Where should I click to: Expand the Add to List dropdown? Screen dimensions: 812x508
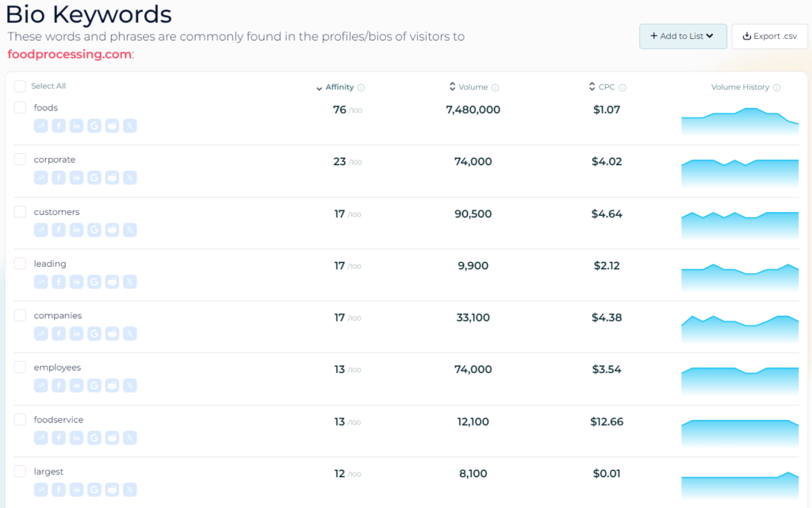point(683,37)
